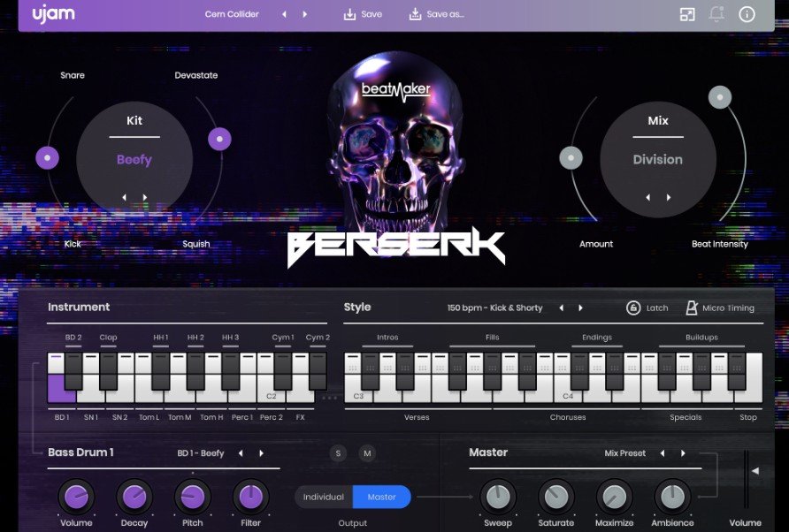This screenshot has width=789, height=532.
Task: Switch to next Kit with right arrow
Action: [145, 198]
